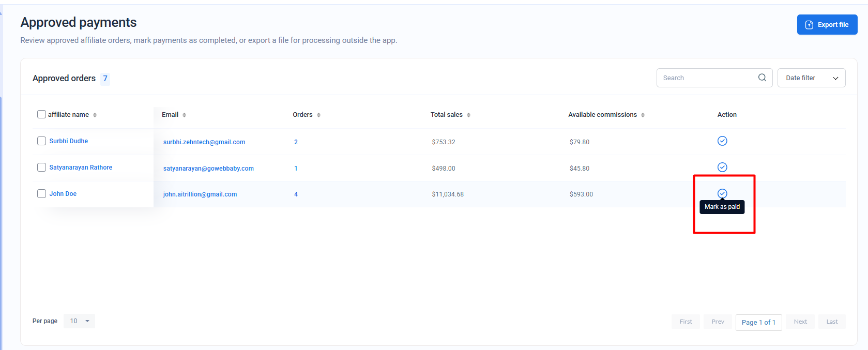Tick the John Doe row checkbox
The width and height of the screenshot is (868, 350).
click(41, 194)
